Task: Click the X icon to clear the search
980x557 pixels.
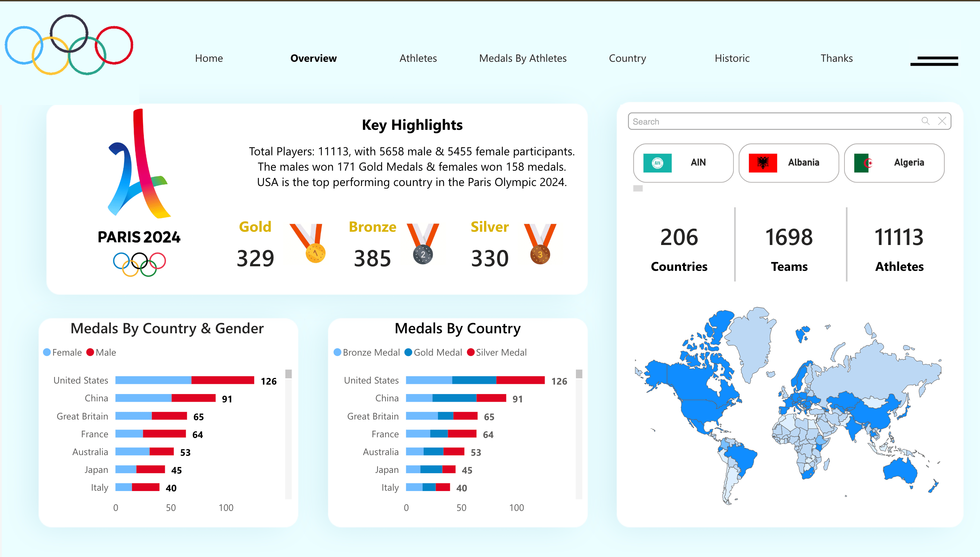Action: pyautogui.click(x=943, y=121)
